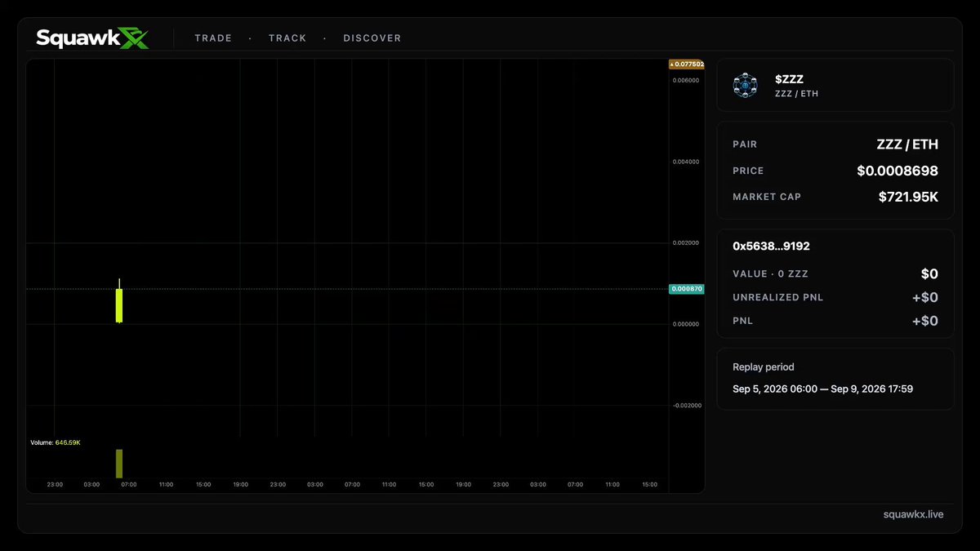Click the orange 0.077502 price marker
980x551 pixels.
point(687,64)
